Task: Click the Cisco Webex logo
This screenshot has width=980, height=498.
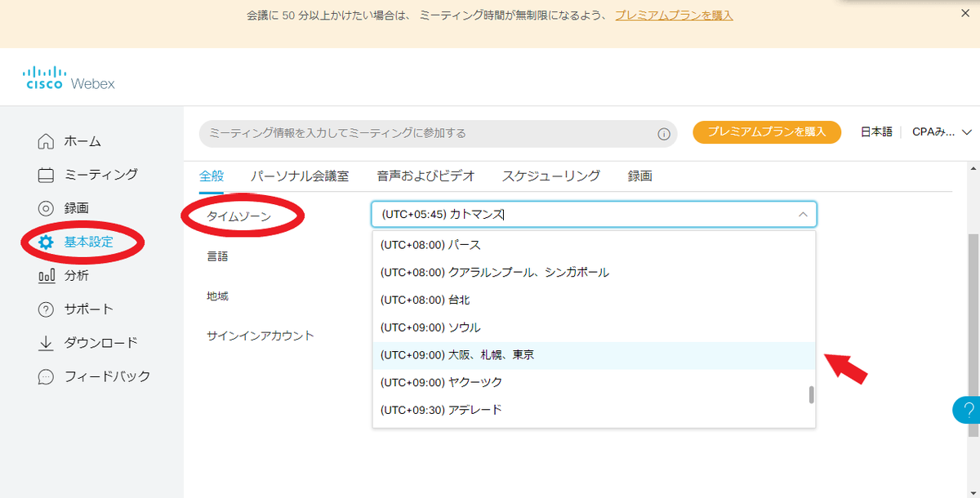Action: pos(69,77)
